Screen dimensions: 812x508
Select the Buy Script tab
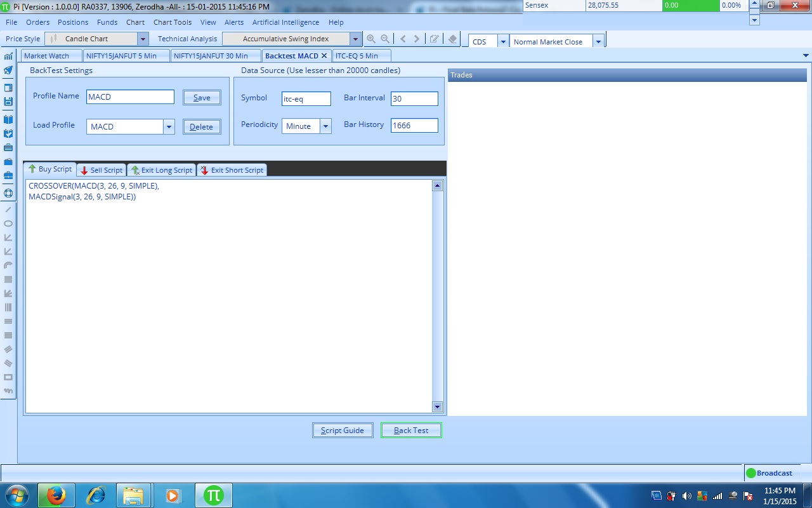(x=50, y=169)
